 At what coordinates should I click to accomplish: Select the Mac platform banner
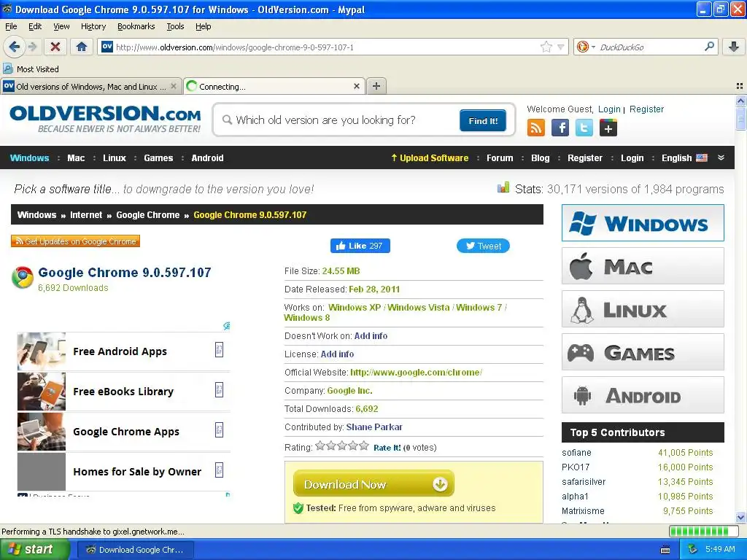[x=643, y=265]
